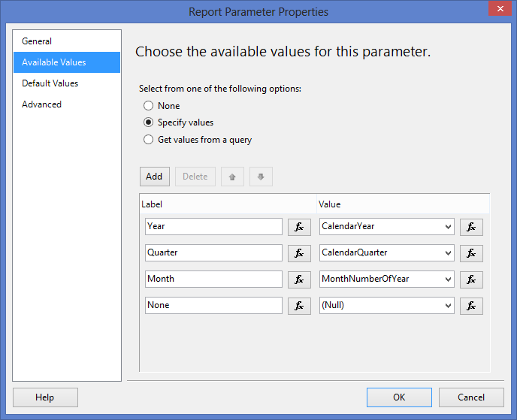The height and width of the screenshot is (420, 517).
Task: Choose the Specify values radio button
Action: click(x=149, y=122)
